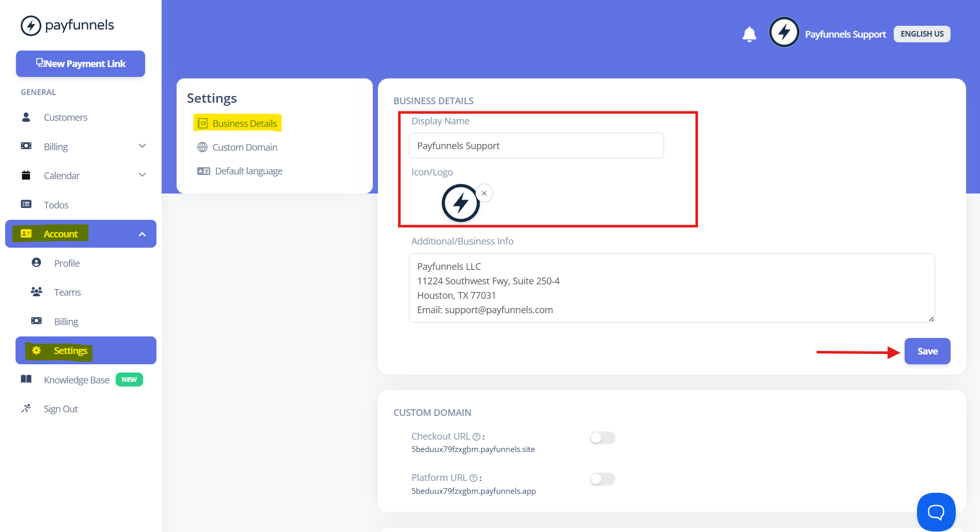Image resolution: width=980 pixels, height=532 pixels.
Task: Open the ENGLISH US language selector
Action: point(922,34)
